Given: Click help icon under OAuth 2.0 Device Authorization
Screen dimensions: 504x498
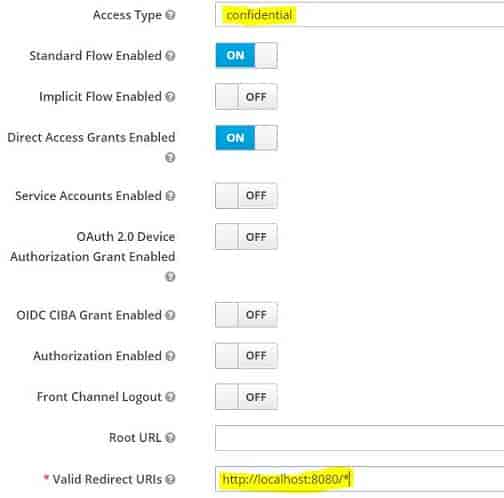Looking at the screenshot, I should tap(170, 276).
